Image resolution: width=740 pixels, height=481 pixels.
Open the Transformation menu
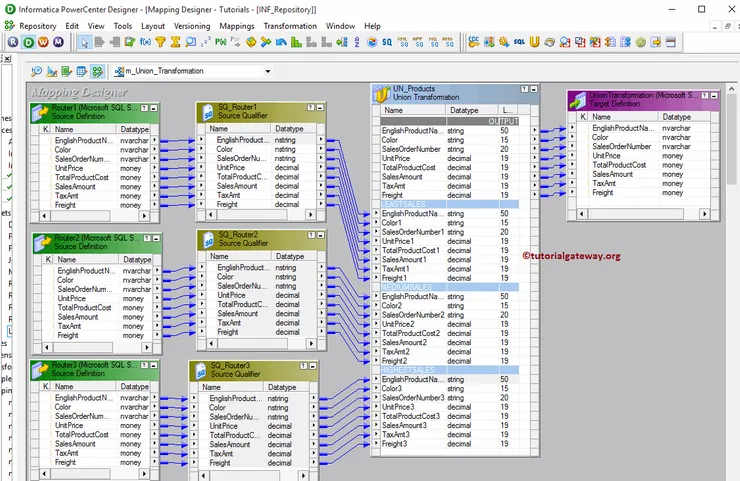(x=290, y=26)
